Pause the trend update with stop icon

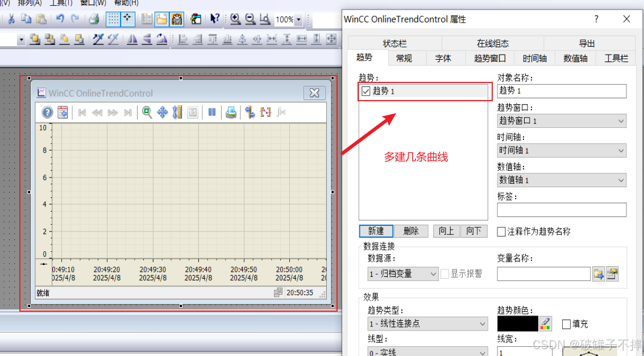tap(212, 112)
